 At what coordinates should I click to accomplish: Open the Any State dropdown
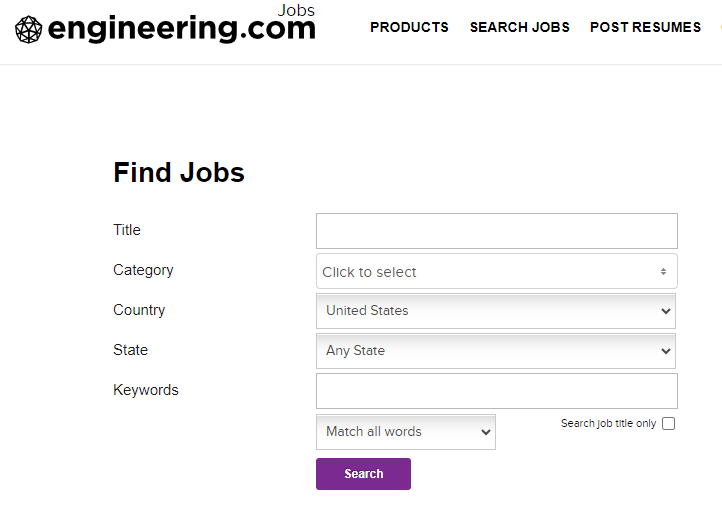click(x=496, y=351)
